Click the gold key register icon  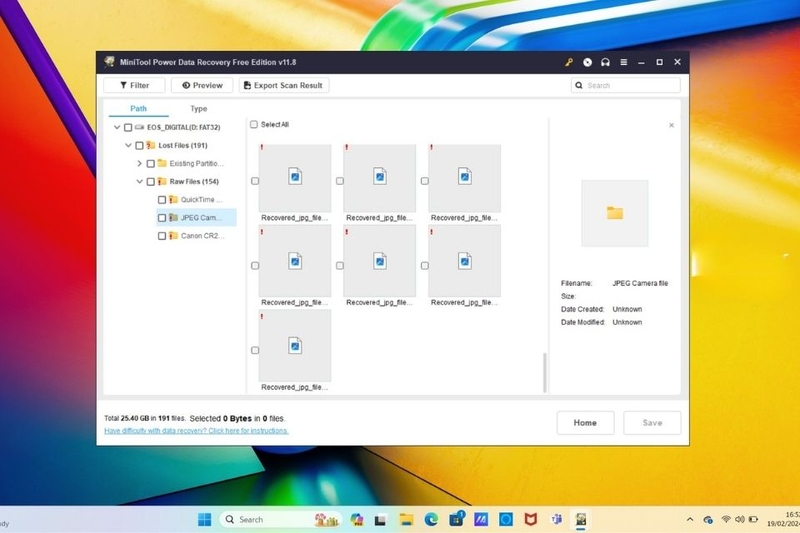tap(569, 62)
